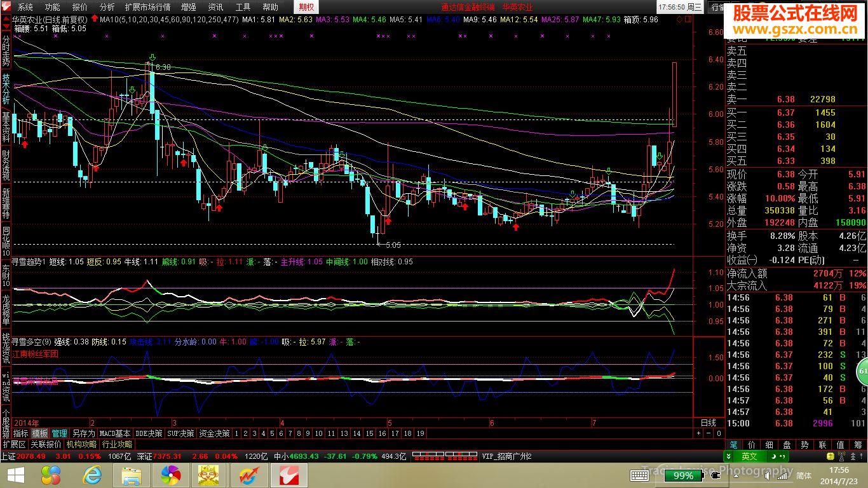Image resolution: width=868 pixels, height=488 pixels.
Task: Apply the MACD基本 template
Action: (115, 433)
